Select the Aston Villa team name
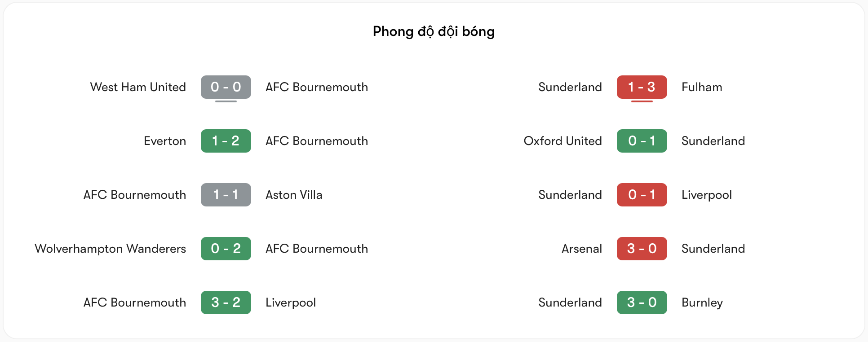The image size is (868, 342). coord(294,195)
